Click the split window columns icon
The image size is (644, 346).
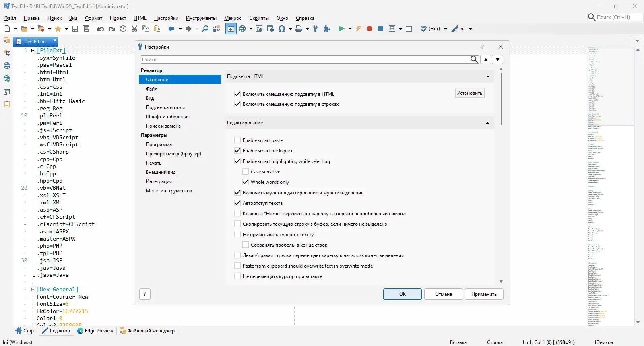(409, 29)
